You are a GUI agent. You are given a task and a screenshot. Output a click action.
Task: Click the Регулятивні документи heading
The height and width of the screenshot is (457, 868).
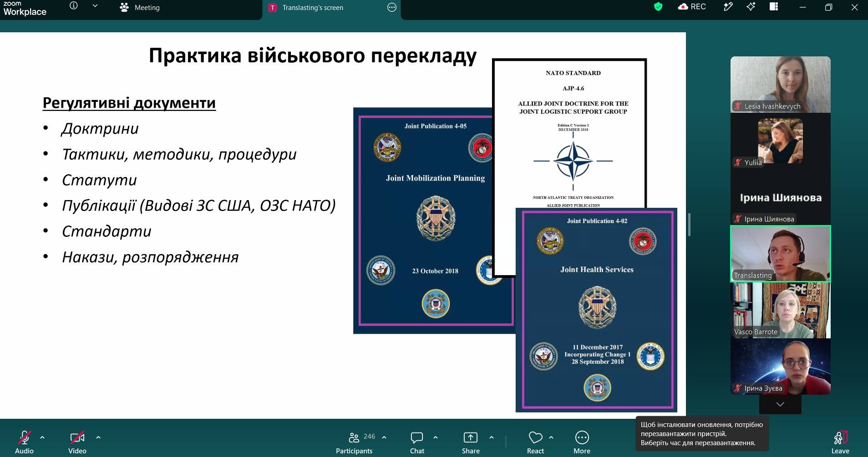click(129, 103)
